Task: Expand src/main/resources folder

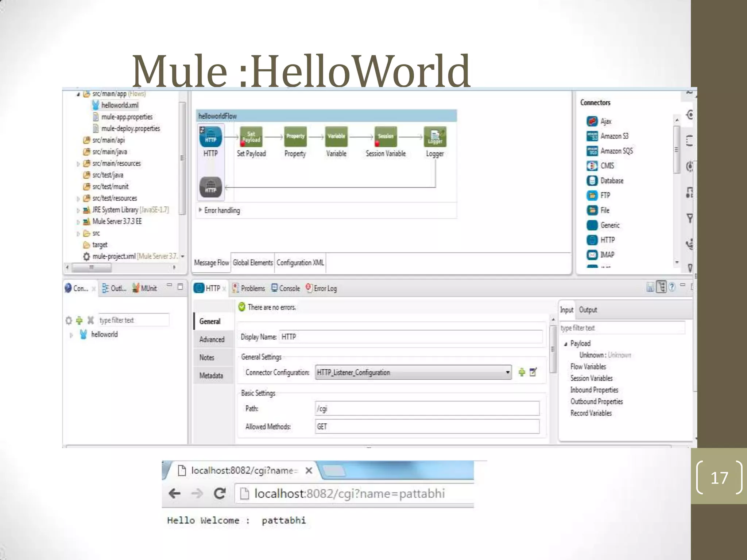Action: pyautogui.click(x=78, y=164)
